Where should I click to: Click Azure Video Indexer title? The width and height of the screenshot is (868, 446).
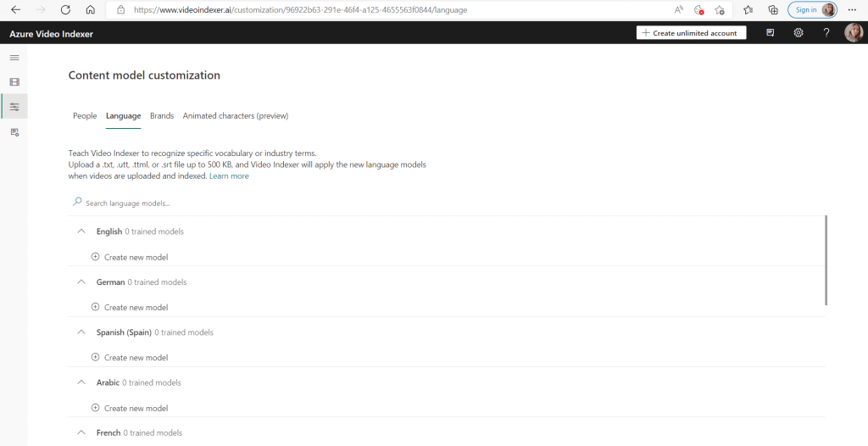tap(52, 34)
